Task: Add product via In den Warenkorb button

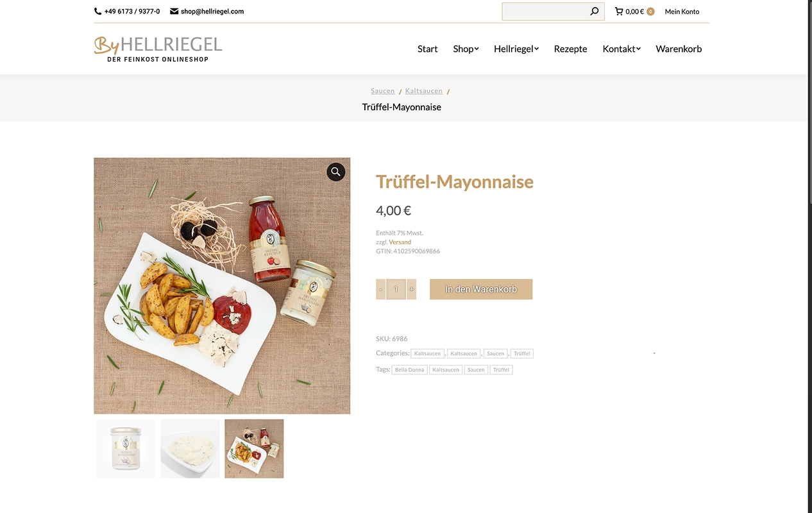Action: click(481, 289)
